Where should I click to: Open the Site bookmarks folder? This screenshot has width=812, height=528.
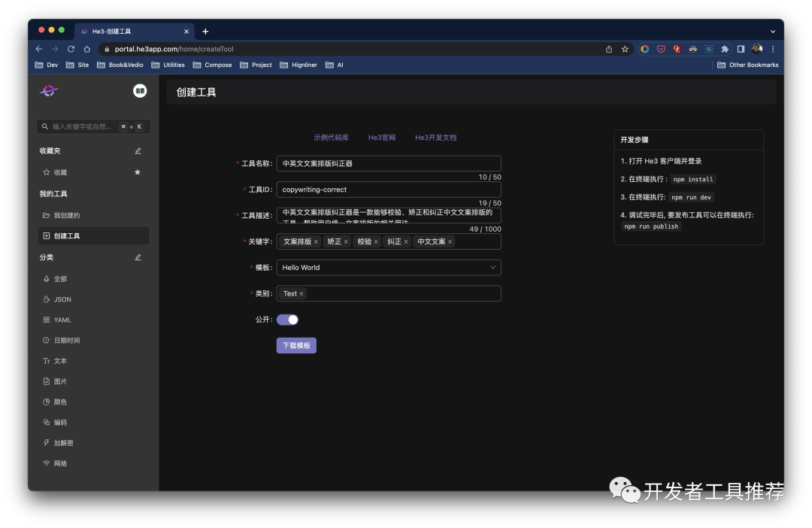pyautogui.click(x=77, y=65)
